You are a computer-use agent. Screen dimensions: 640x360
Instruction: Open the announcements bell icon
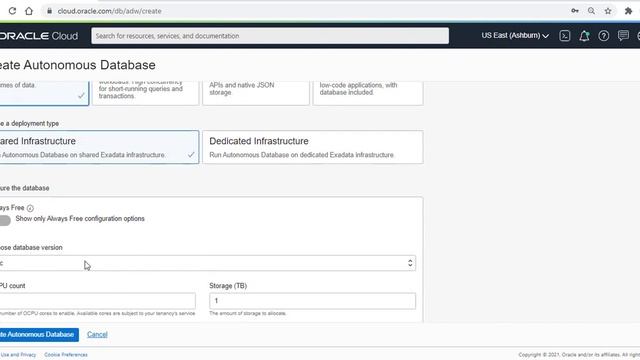584,36
